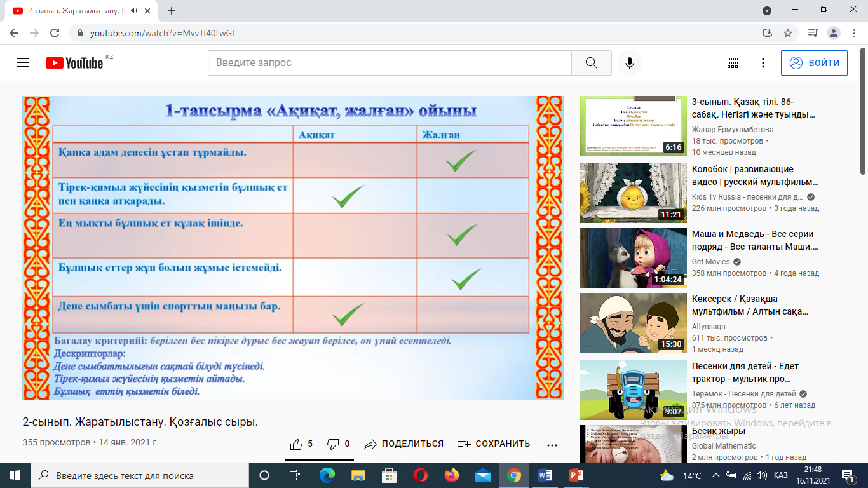Open the Mail app from the taskbar
868x488 pixels.
coord(483,475)
